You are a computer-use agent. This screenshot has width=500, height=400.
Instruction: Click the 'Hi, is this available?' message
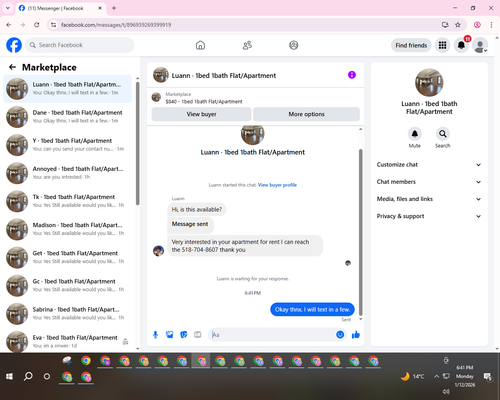point(197,209)
